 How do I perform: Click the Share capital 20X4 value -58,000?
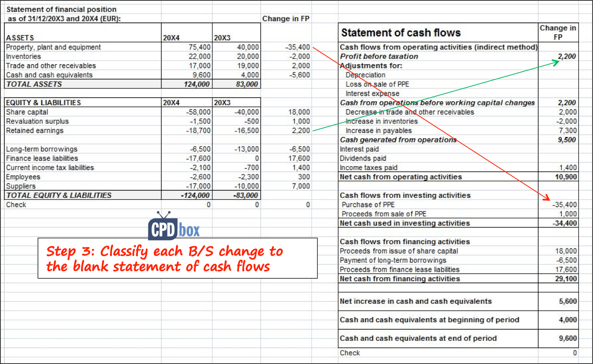point(198,112)
